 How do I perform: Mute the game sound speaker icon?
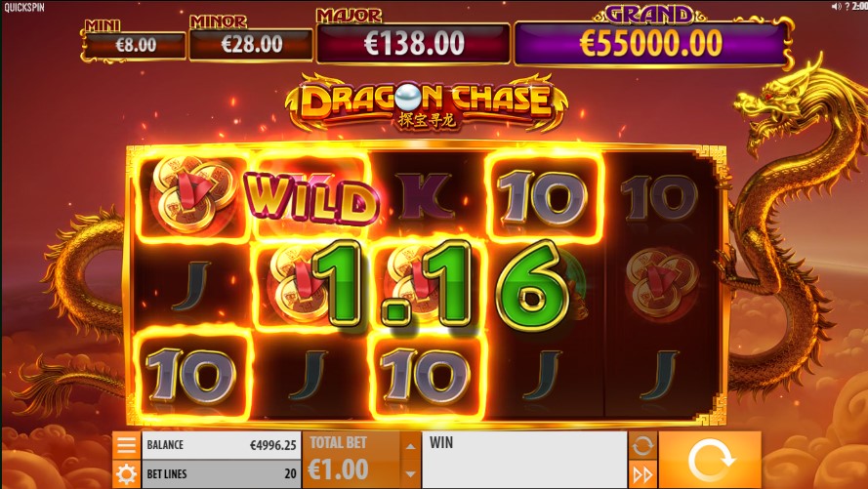[836, 6]
